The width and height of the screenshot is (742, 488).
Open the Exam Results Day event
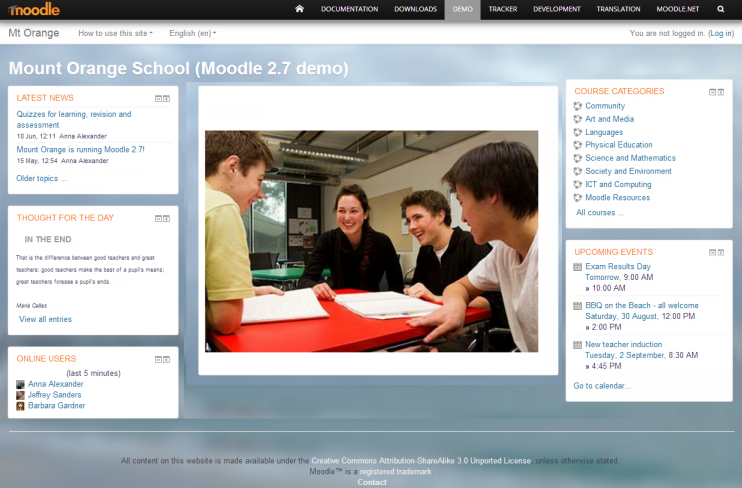click(618, 266)
